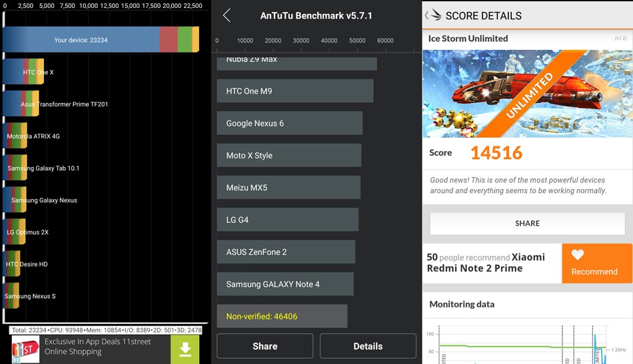Select the 'Your device: 23234' bar
Viewport: 633px width, 364px height.
[101, 39]
